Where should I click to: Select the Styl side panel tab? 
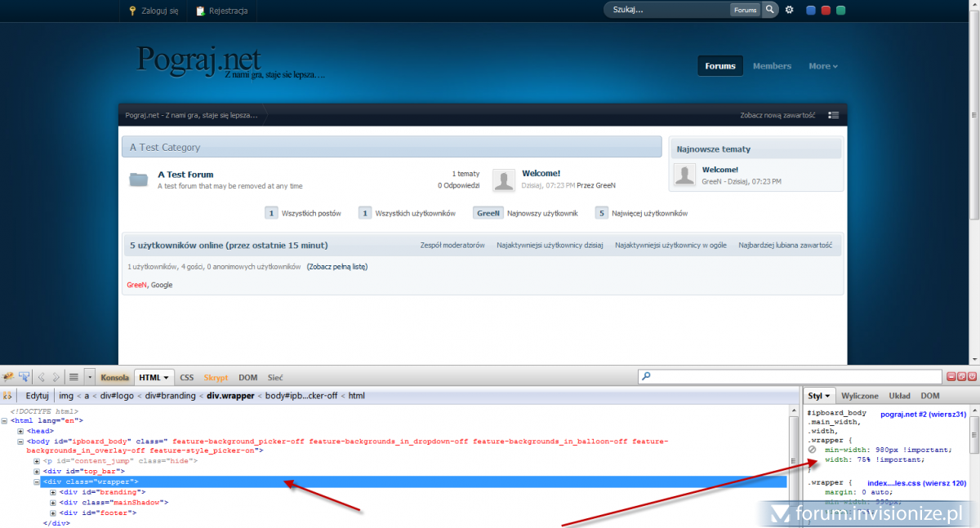click(x=819, y=395)
